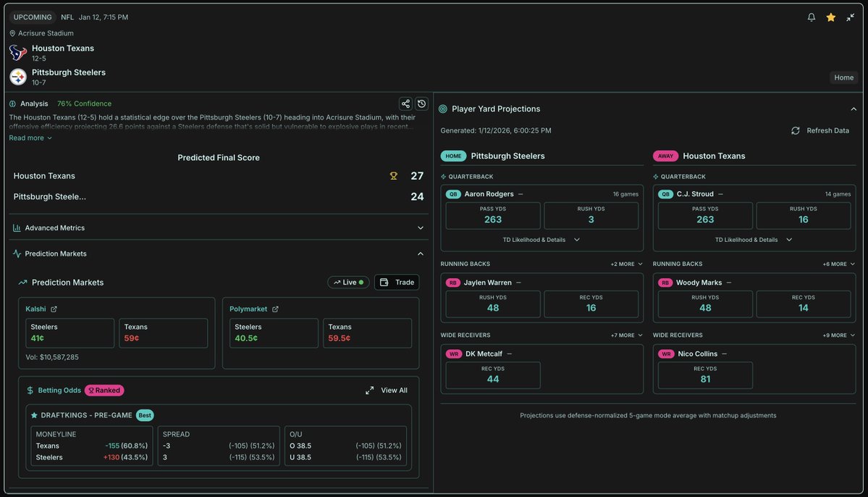The width and height of the screenshot is (868, 497).
Task: Click the Refresh Data button label
Action: coord(827,130)
